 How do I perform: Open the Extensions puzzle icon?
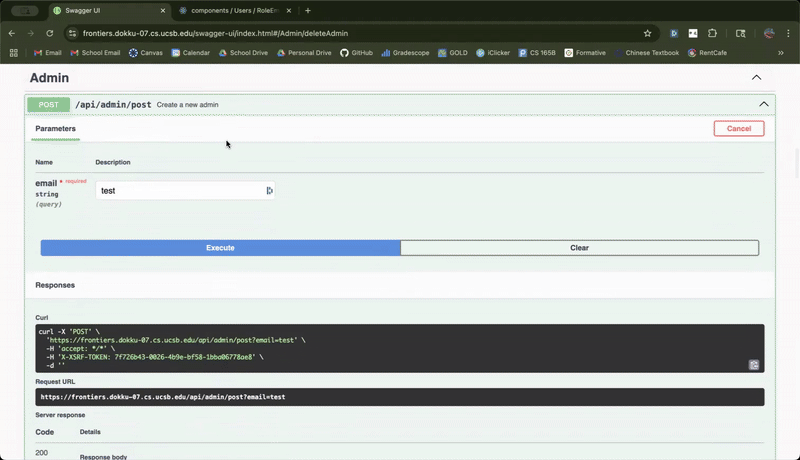click(x=712, y=33)
